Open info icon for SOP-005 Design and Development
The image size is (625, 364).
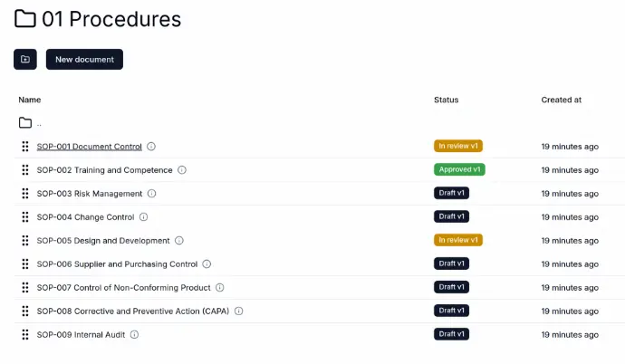[179, 241]
